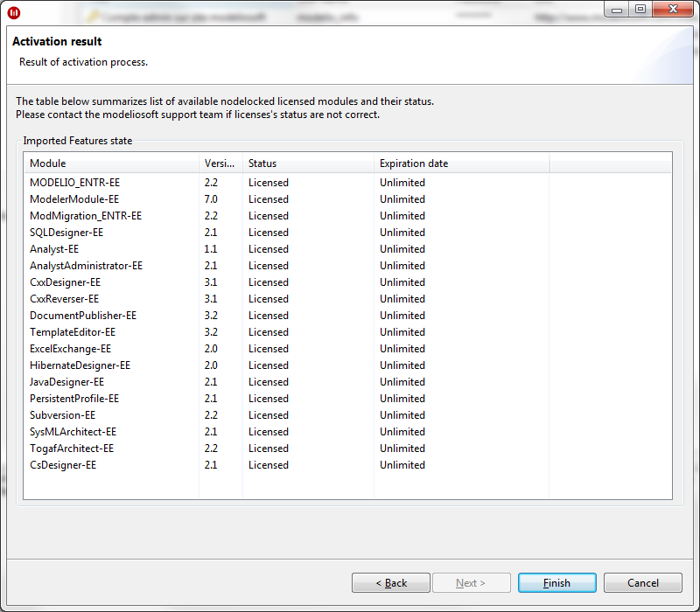
Task: Select the SQLDesigner-EE module
Action: [x=66, y=233]
